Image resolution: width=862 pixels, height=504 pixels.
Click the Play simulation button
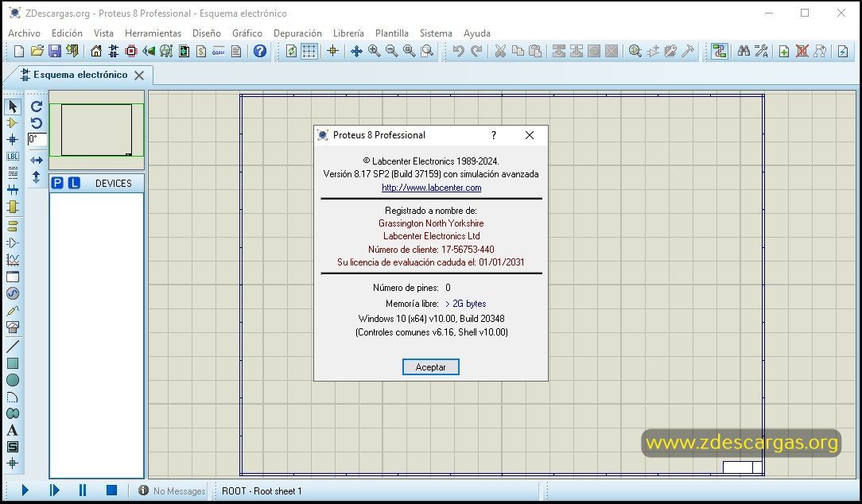click(x=25, y=490)
